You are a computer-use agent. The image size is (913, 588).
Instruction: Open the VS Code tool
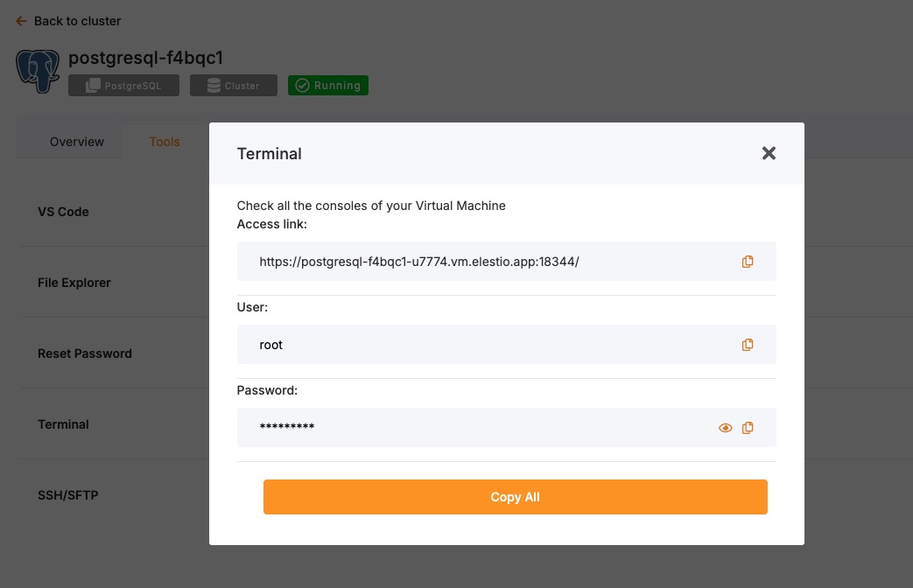pos(63,212)
